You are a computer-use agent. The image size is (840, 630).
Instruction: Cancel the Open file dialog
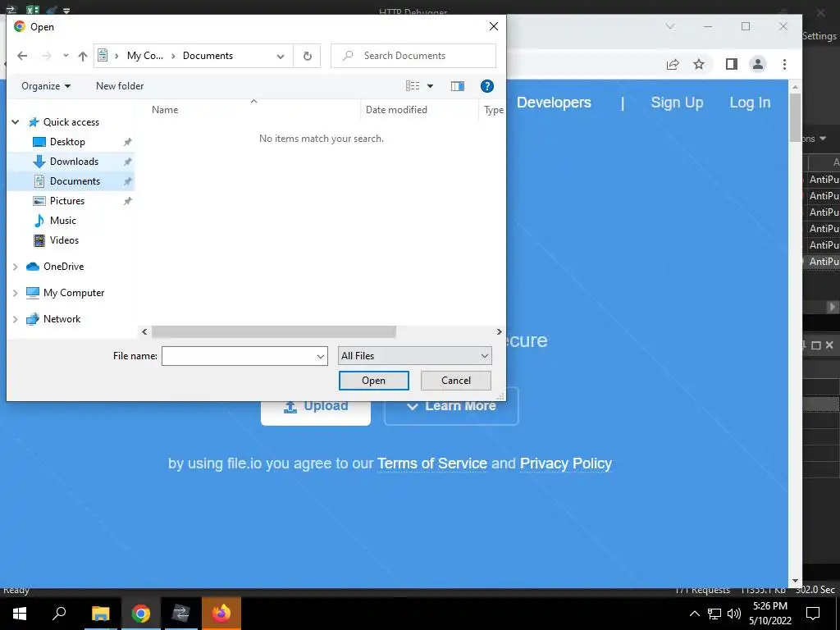pos(456,381)
